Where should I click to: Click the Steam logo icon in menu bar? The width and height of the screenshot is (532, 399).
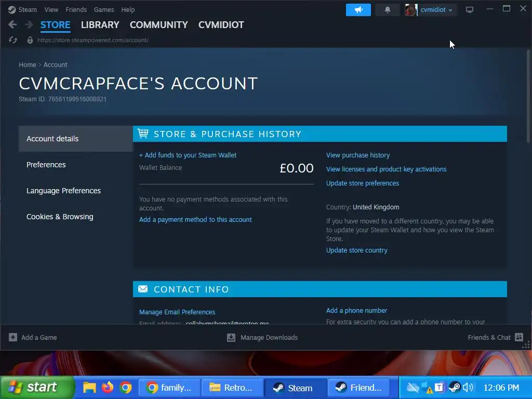11,9
